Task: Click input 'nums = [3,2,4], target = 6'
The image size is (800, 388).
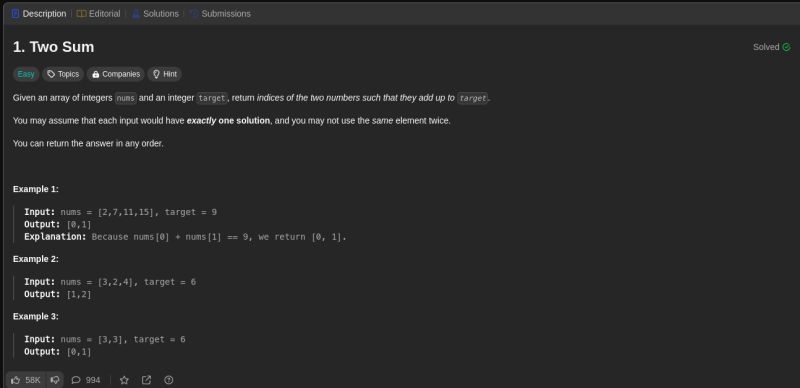Action: click(128, 282)
